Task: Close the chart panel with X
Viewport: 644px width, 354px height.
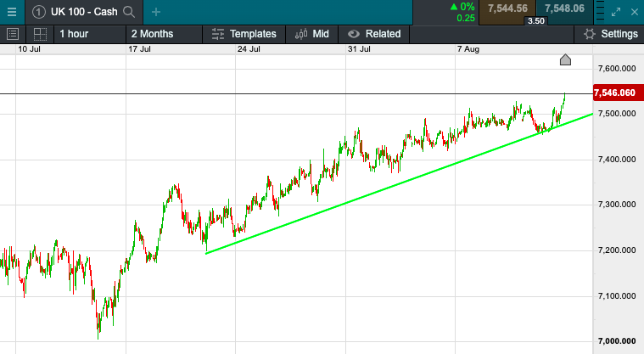Action: point(634,12)
